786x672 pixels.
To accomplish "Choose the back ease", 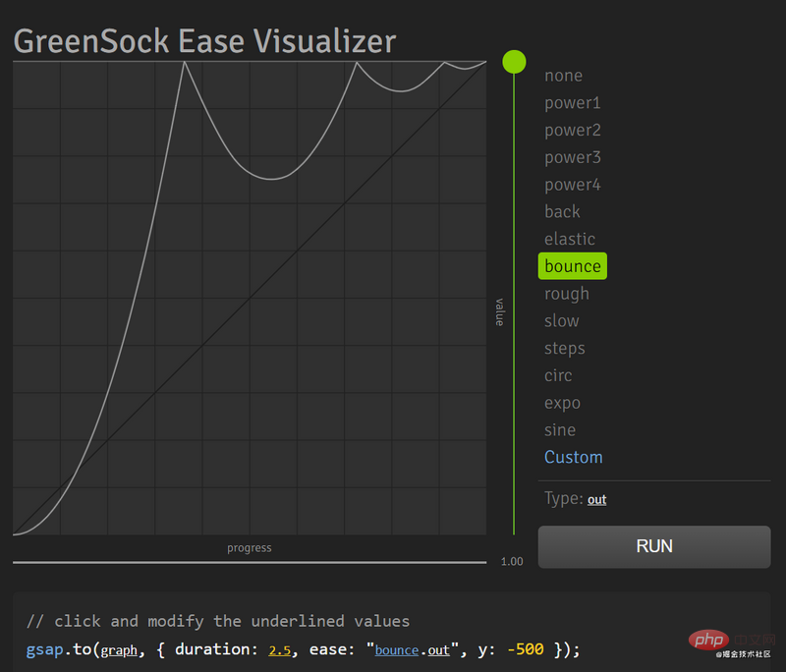I will (x=562, y=211).
